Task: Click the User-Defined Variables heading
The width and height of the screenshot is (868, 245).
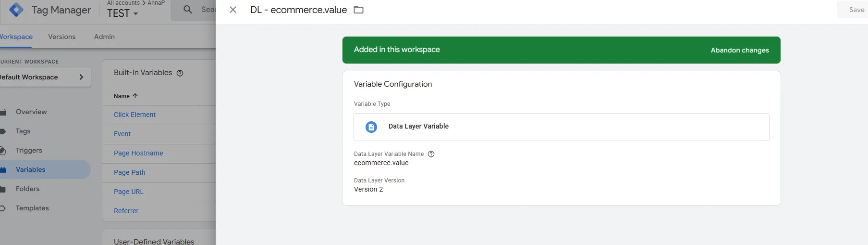Action: coord(154,241)
